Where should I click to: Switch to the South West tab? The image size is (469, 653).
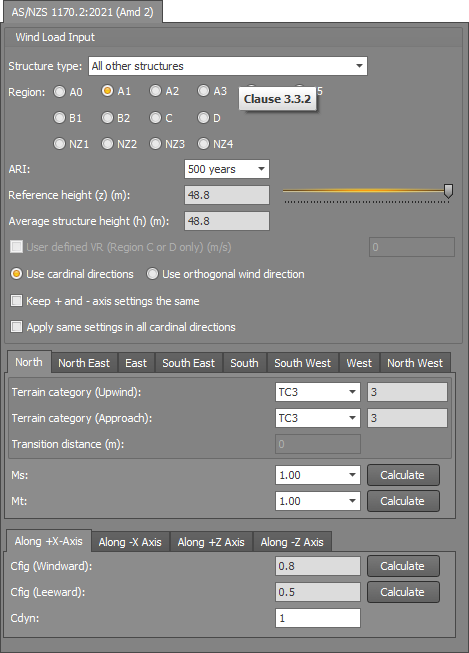click(303, 363)
